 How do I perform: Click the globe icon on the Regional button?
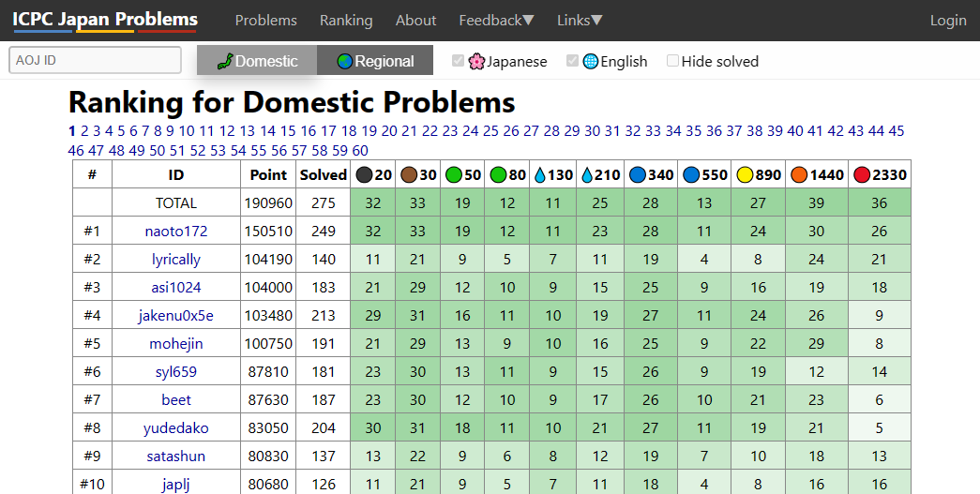click(344, 61)
